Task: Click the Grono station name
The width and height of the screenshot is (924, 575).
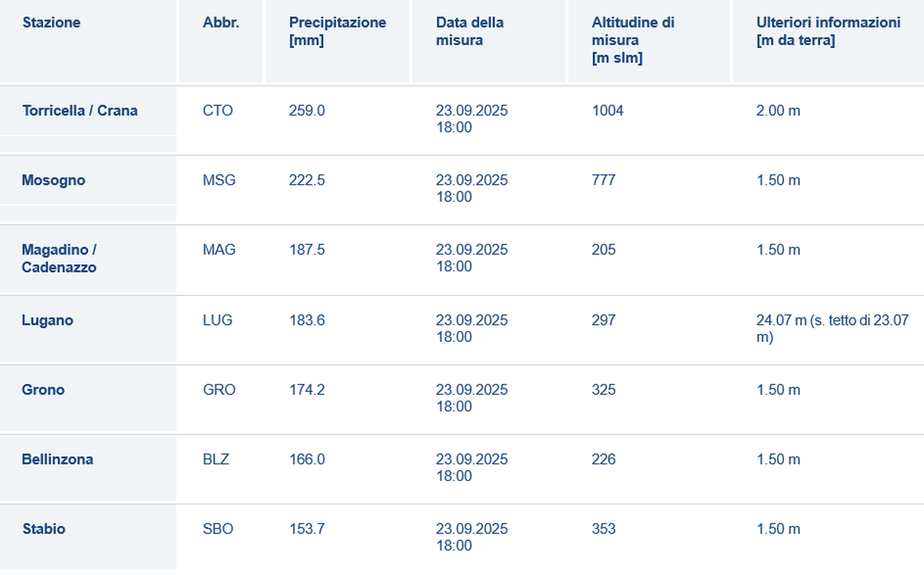Action: (43, 390)
